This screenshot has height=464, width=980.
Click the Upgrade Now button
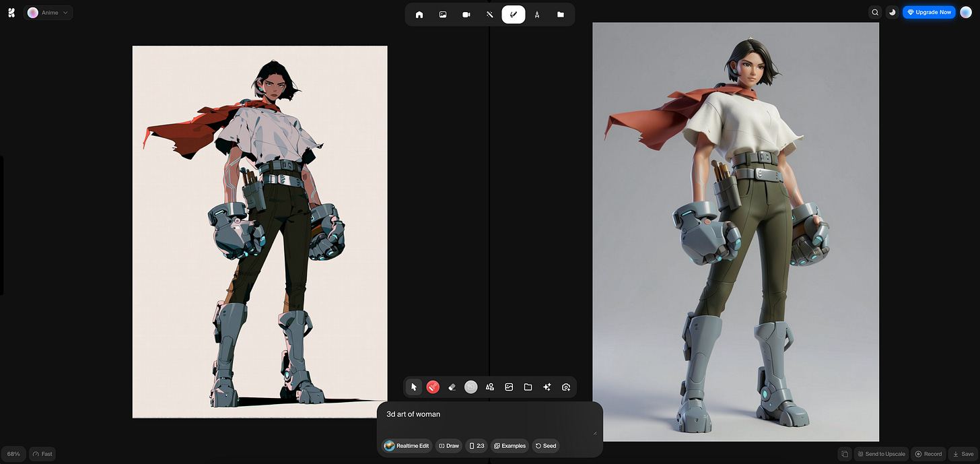coord(929,12)
